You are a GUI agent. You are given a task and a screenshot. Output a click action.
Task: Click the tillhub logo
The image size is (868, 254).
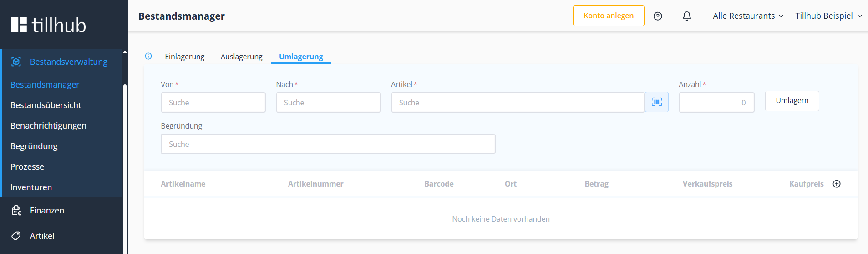coord(49,25)
